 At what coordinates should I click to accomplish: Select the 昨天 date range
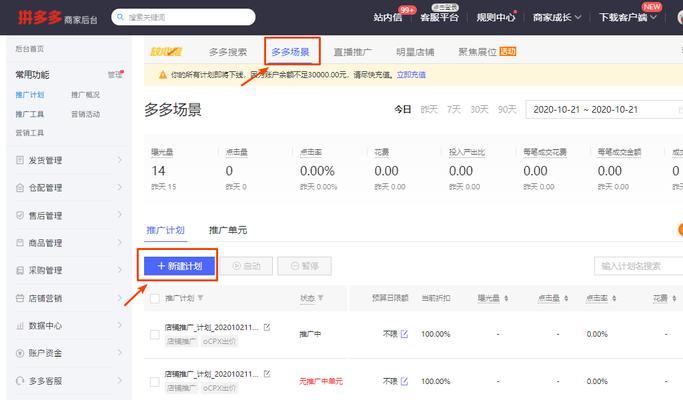tap(429, 109)
